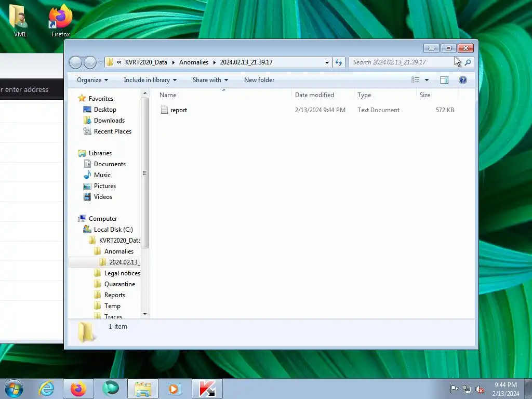Click the New folder button
532x399 pixels.
[259, 80]
